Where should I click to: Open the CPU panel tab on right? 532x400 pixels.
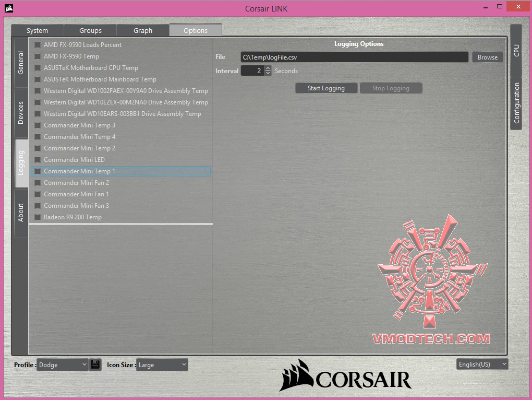coord(516,50)
